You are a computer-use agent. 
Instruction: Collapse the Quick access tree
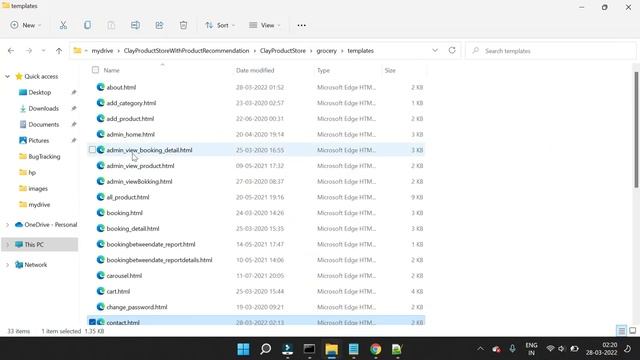7,76
